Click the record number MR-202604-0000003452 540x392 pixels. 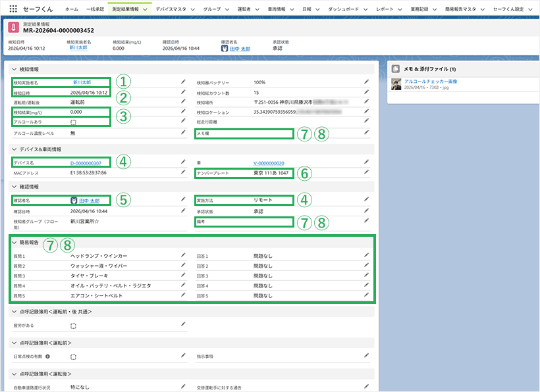point(59,31)
